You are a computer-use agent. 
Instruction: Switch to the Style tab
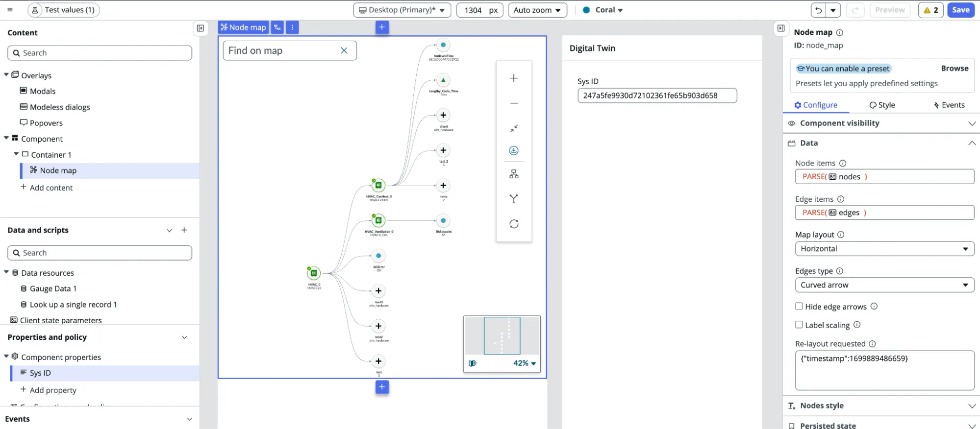tap(882, 105)
